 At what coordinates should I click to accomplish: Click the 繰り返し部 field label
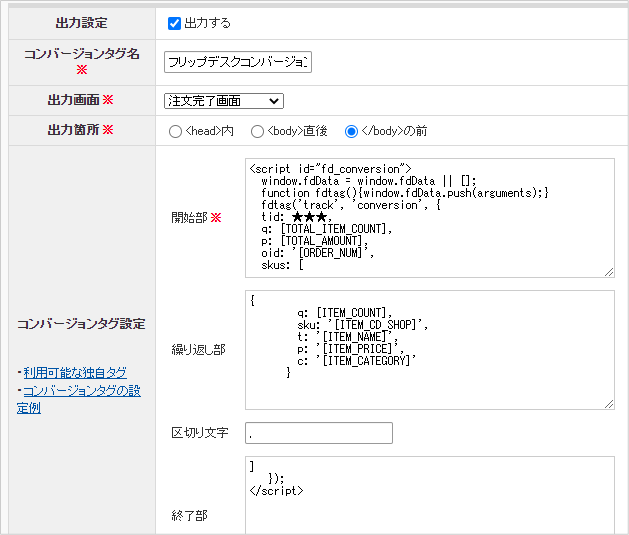tap(199, 350)
